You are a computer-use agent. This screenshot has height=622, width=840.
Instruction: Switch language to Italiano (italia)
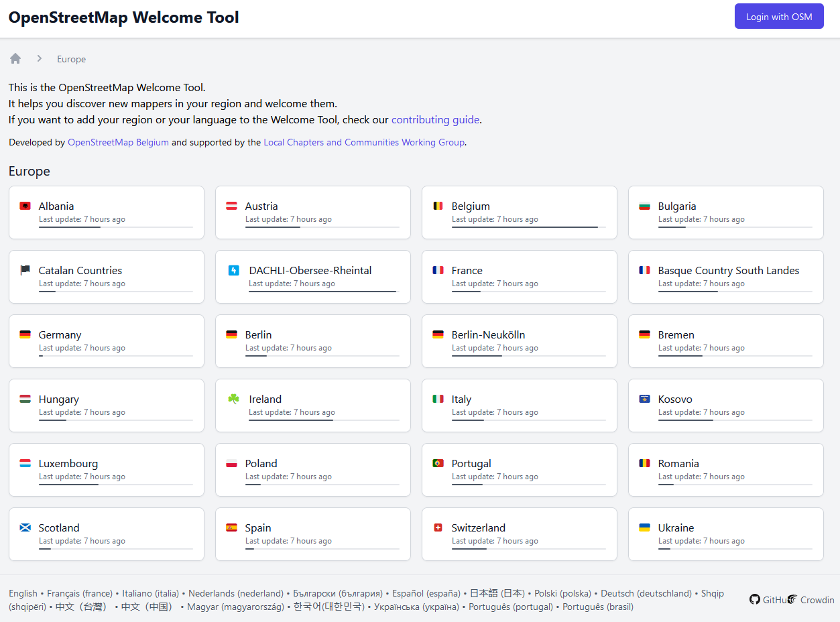click(150, 593)
